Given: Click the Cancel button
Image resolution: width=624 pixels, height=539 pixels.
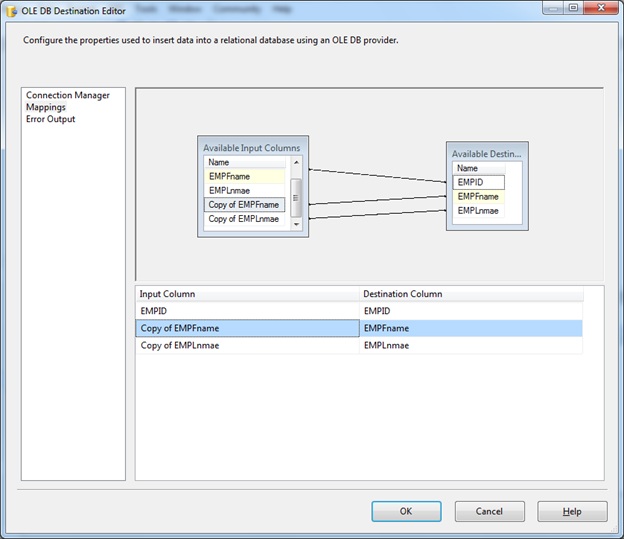Looking at the screenshot, I should [x=489, y=511].
